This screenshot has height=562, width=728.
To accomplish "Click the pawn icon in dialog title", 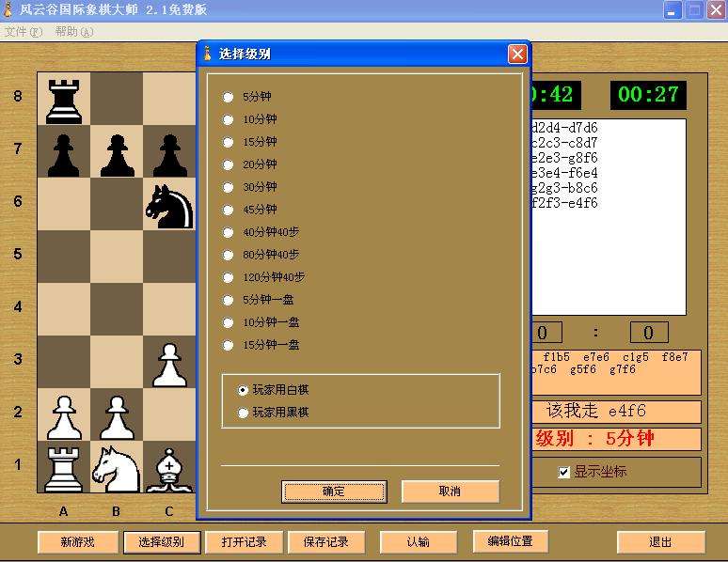I will pos(208,54).
